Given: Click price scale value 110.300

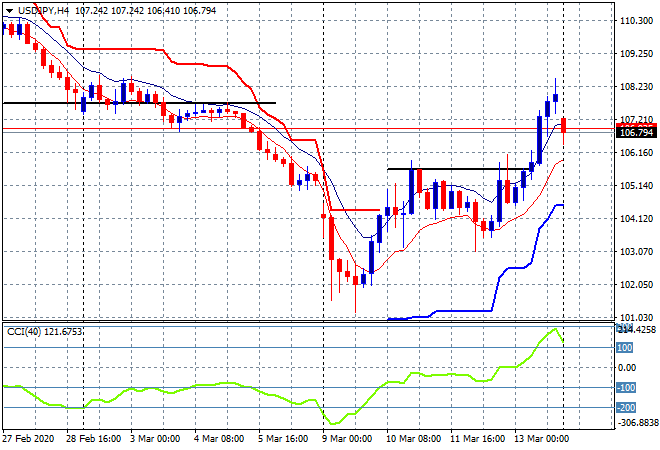Looking at the screenshot, I should coord(636,21).
